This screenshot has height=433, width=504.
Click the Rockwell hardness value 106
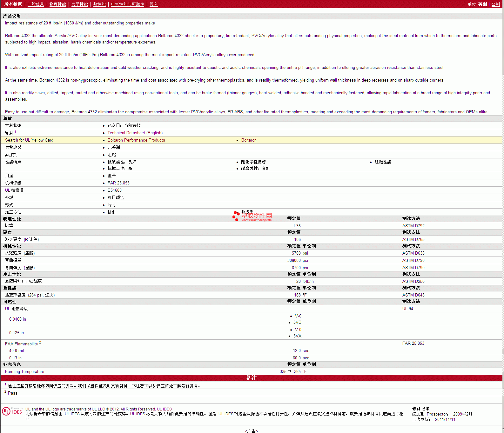point(297,239)
